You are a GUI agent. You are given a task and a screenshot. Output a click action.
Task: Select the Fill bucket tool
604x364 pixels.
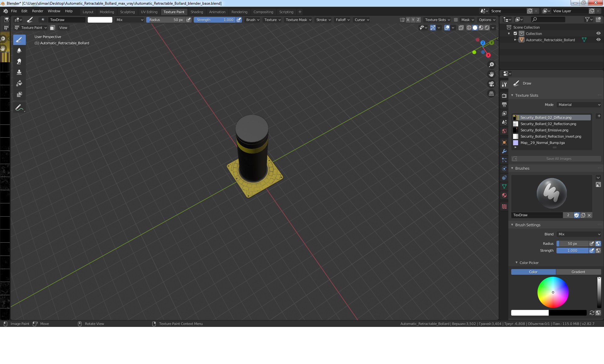point(19,83)
